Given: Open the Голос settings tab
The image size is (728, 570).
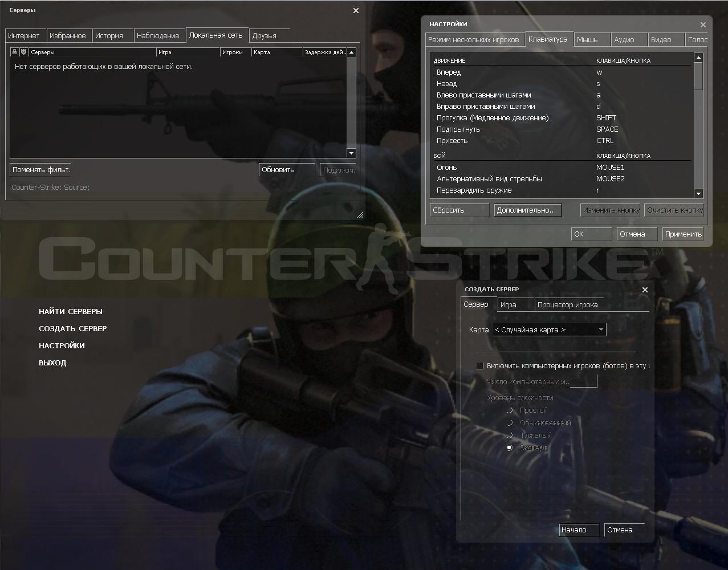Looking at the screenshot, I should 697,39.
